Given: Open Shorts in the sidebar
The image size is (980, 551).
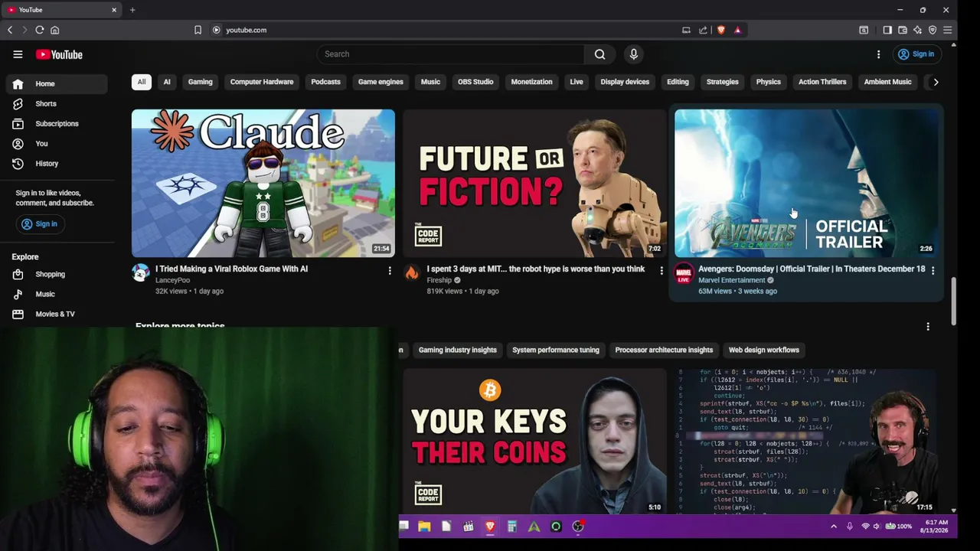Looking at the screenshot, I should click(57, 104).
